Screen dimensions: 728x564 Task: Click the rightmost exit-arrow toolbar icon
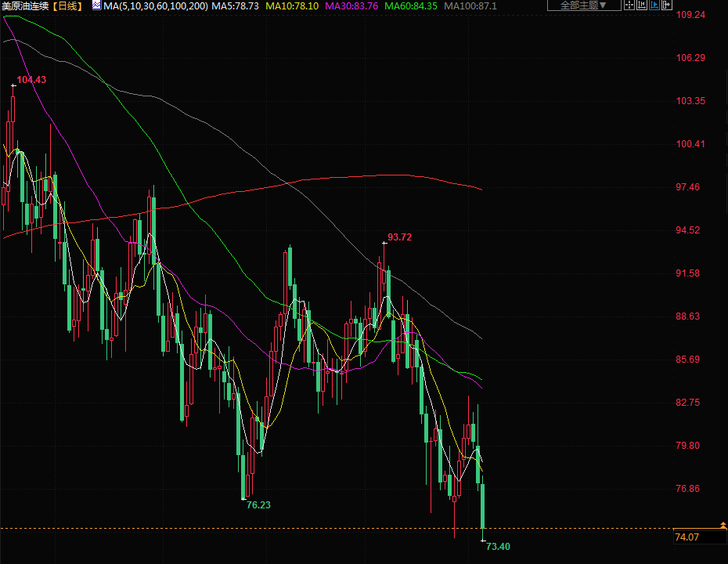pos(668,5)
